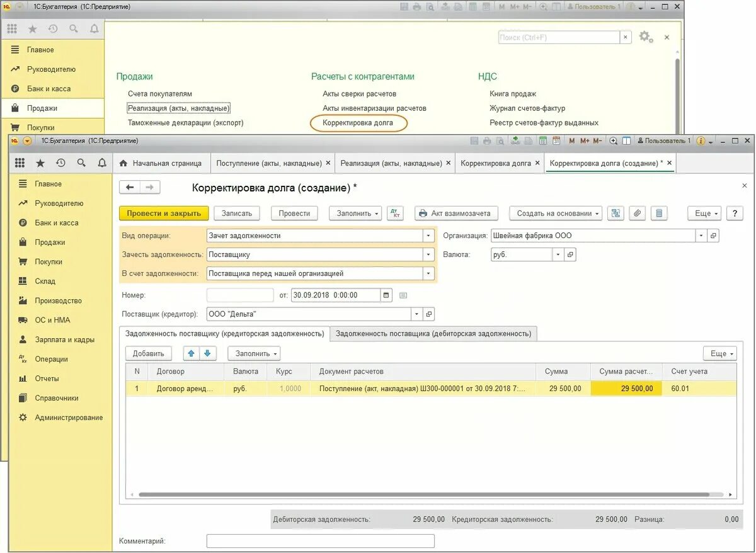Close Корректировка долга (создание) tab
This screenshot has height=553, width=756.
(670, 163)
